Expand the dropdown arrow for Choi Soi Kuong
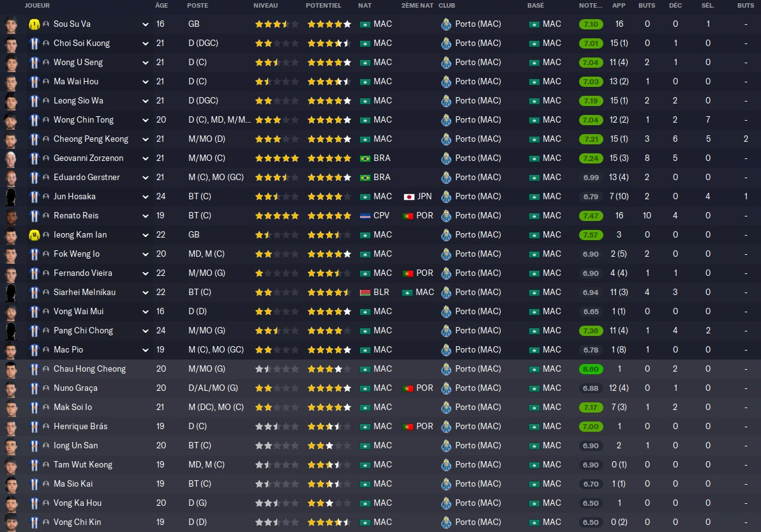 point(145,43)
